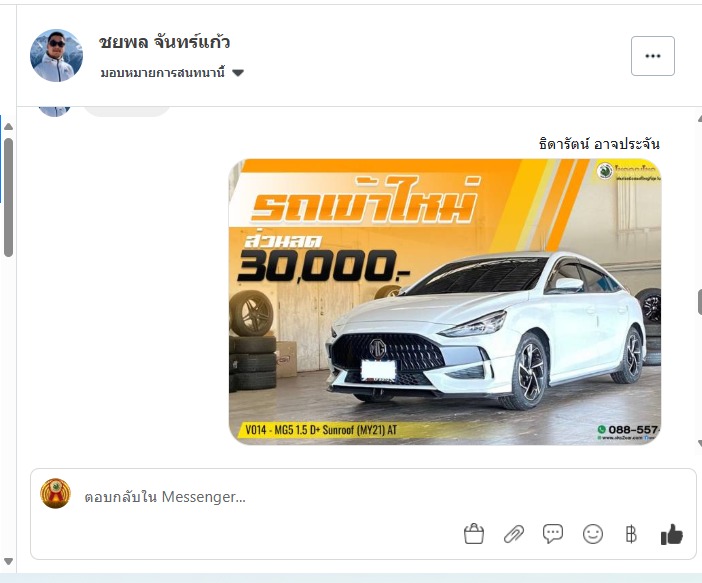Attach a file with the paperclip icon
This screenshot has width=702, height=583.
pyautogui.click(x=514, y=534)
